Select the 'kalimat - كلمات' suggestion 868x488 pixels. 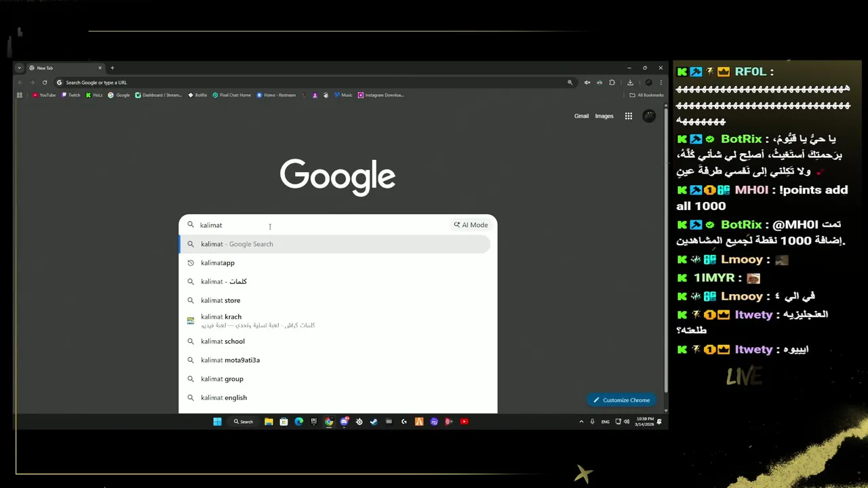[334, 281]
